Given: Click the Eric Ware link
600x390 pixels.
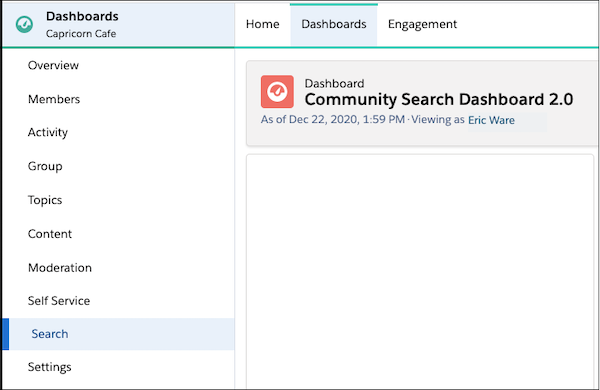Looking at the screenshot, I should (x=491, y=120).
